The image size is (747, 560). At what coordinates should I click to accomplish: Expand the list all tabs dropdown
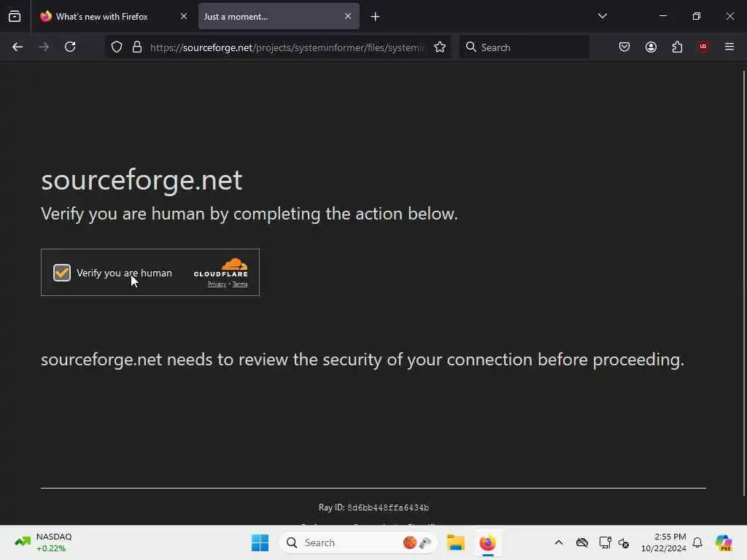(x=603, y=16)
